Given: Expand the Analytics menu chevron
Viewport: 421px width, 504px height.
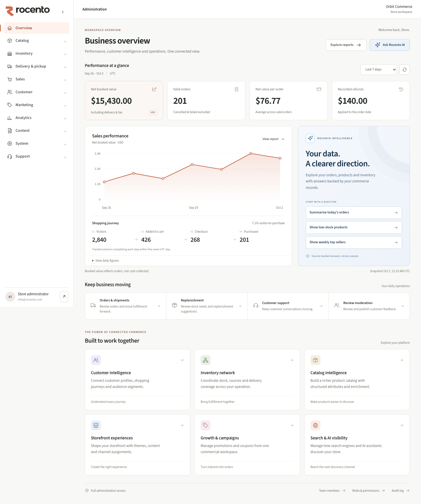Looking at the screenshot, I should click(65, 118).
